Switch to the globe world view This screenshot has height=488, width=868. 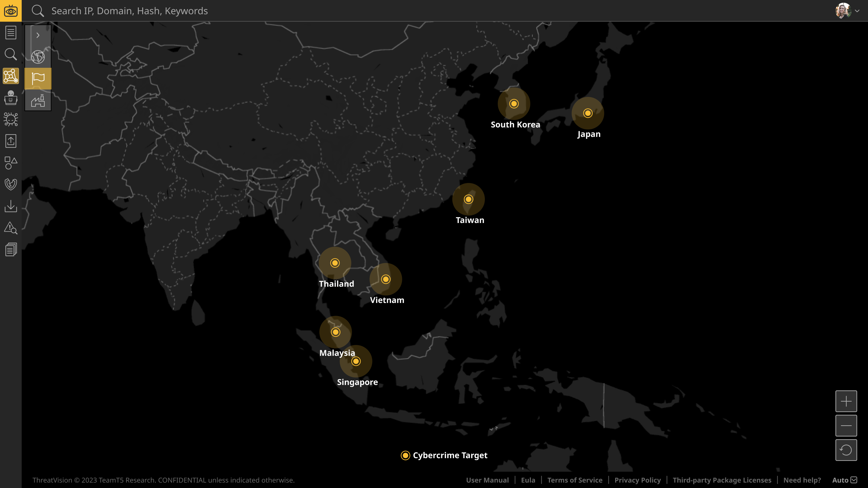(x=38, y=57)
